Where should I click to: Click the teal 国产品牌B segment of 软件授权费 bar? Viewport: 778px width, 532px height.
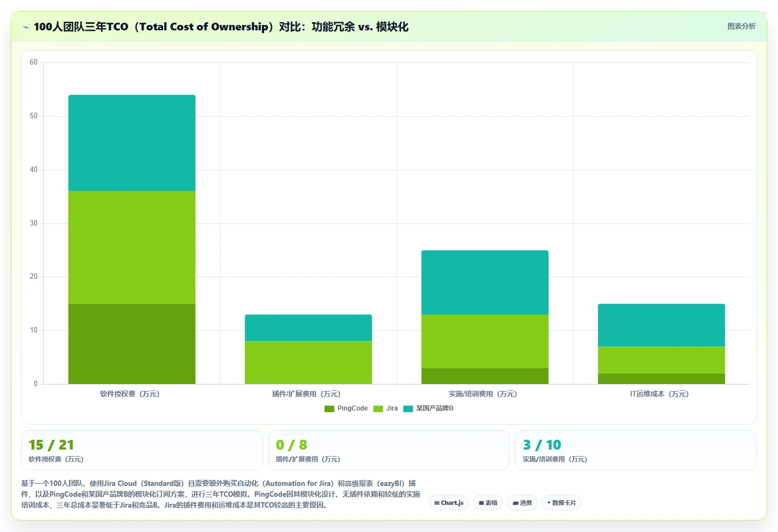132,143
